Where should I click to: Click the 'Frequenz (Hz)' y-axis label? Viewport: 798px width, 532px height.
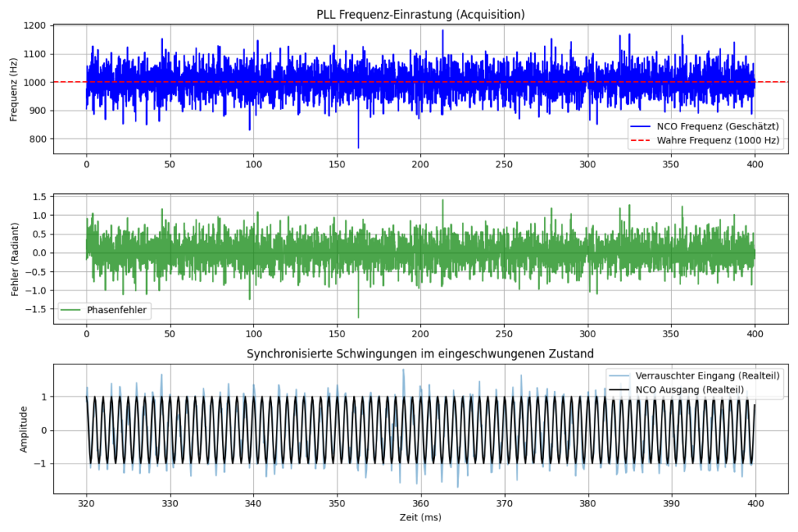(x=15, y=89)
